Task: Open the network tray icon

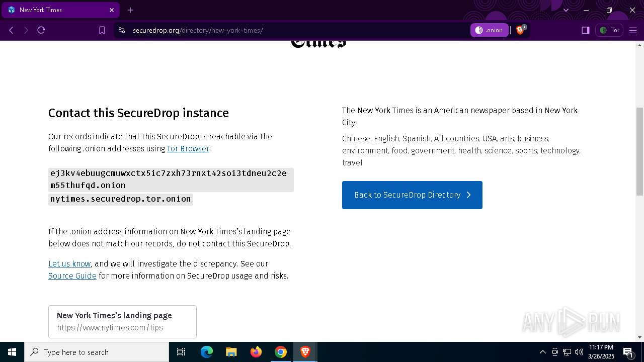Action: [567, 352]
